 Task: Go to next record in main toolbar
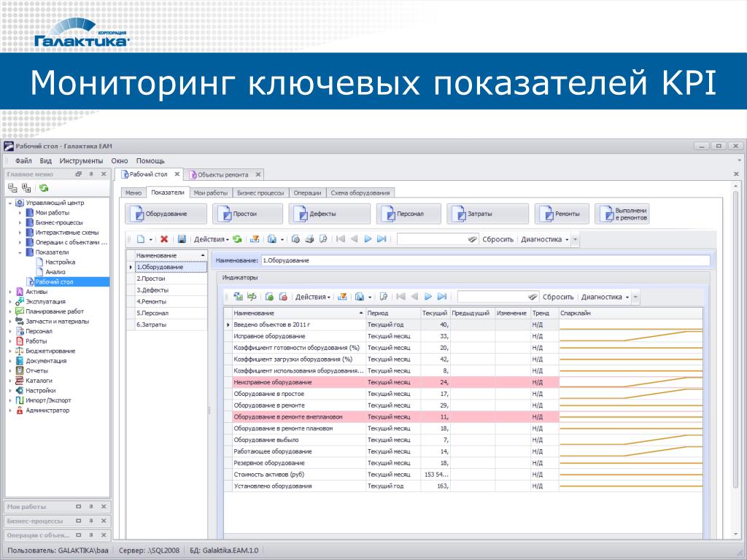368,239
